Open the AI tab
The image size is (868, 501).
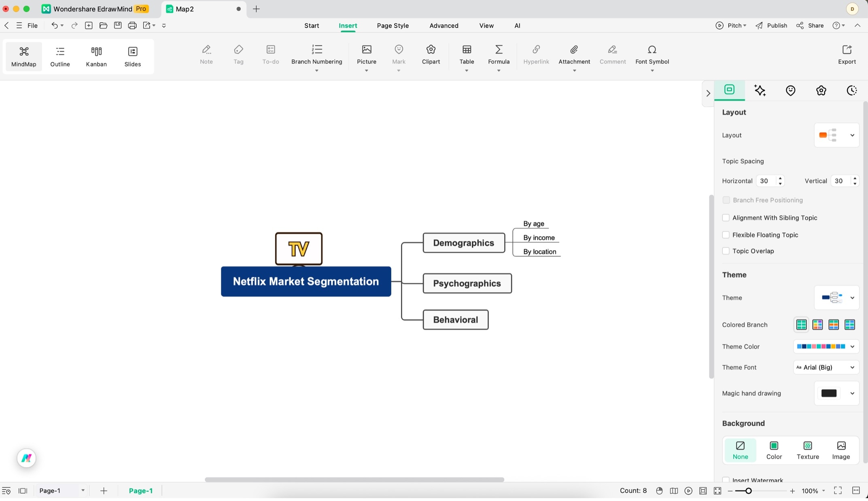518,25
